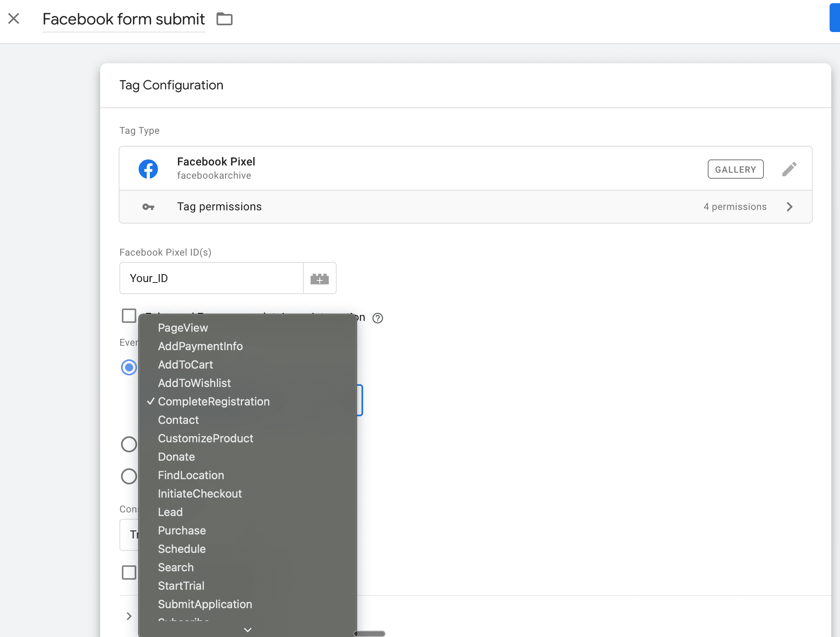Toggle the Enhanced Ecommerce integration checkbox
Image resolution: width=840 pixels, height=637 pixels.
pos(129,316)
